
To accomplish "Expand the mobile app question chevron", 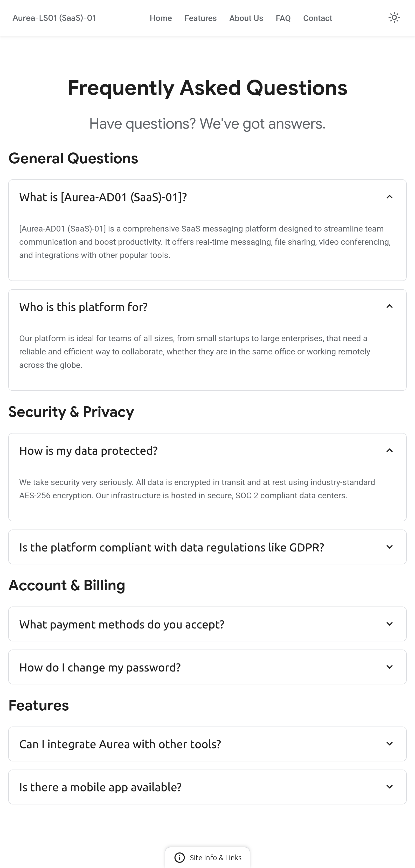I will (x=389, y=787).
